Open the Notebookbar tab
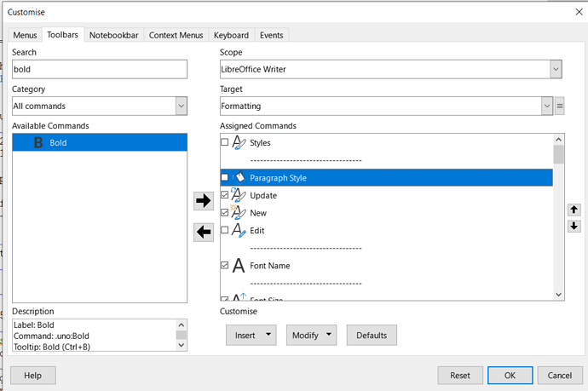 tap(113, 35)
